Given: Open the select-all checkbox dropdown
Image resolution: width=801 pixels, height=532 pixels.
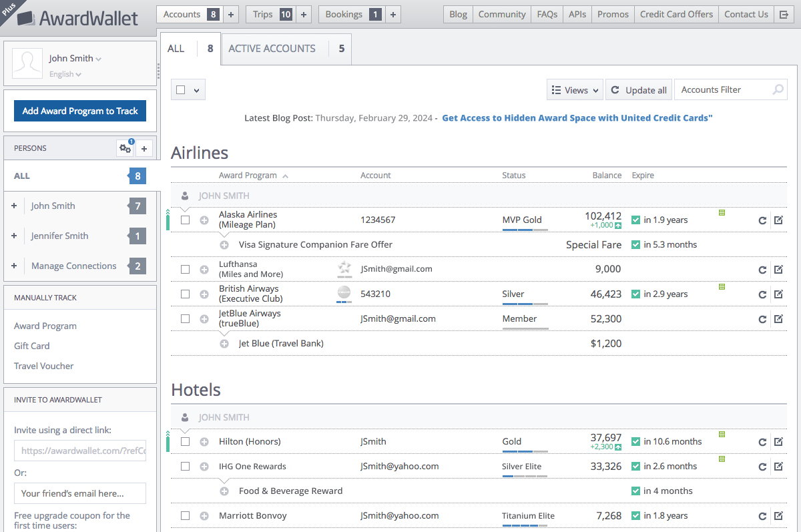Looking at the screenshot, I should click(x=196, y=90).
